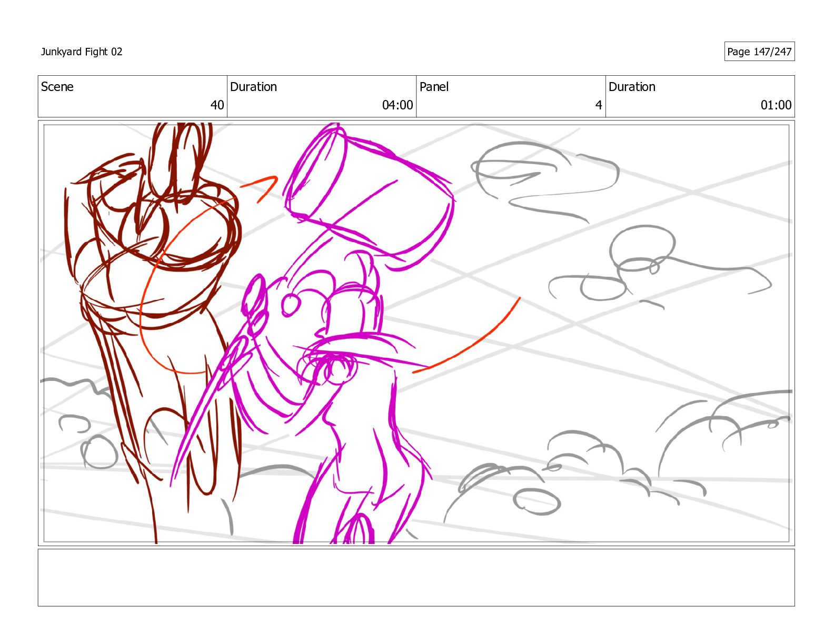Click the scene number value '40'
This screenshot has width=834, height=644.
coord(217,105)
